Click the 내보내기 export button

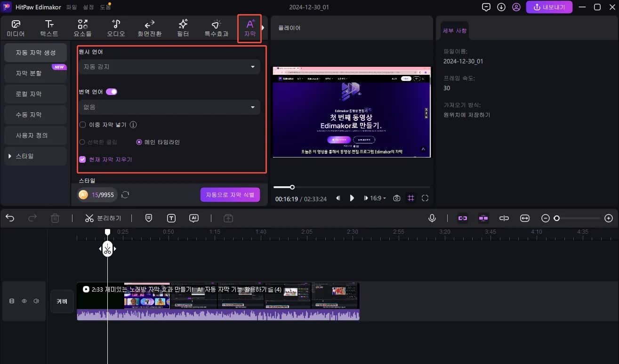pos(549,7)
